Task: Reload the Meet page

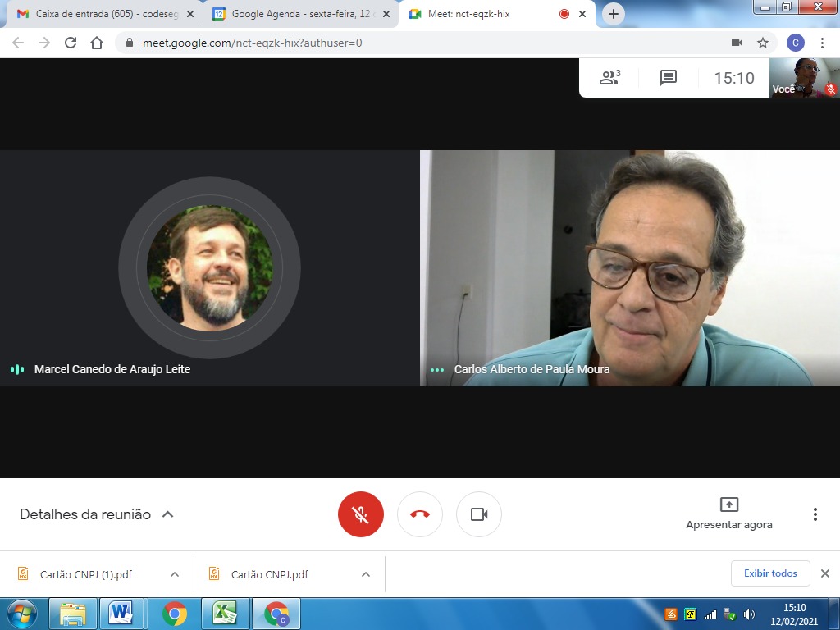Action: [71, 43]
